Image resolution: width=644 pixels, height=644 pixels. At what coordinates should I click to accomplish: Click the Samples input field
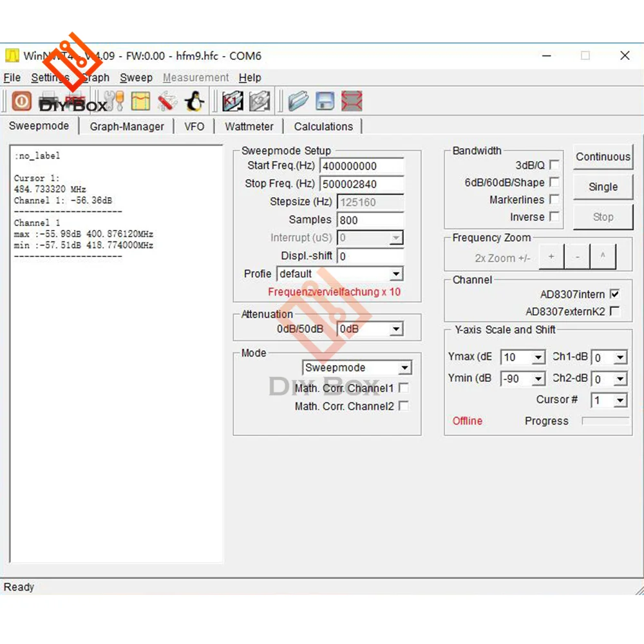point(370,220)
